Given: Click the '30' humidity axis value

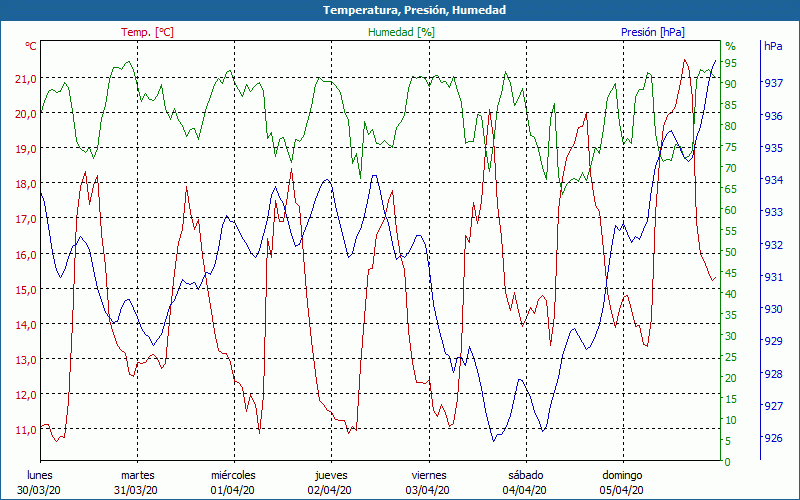Looking at the screenshot, I should (730, 336).
